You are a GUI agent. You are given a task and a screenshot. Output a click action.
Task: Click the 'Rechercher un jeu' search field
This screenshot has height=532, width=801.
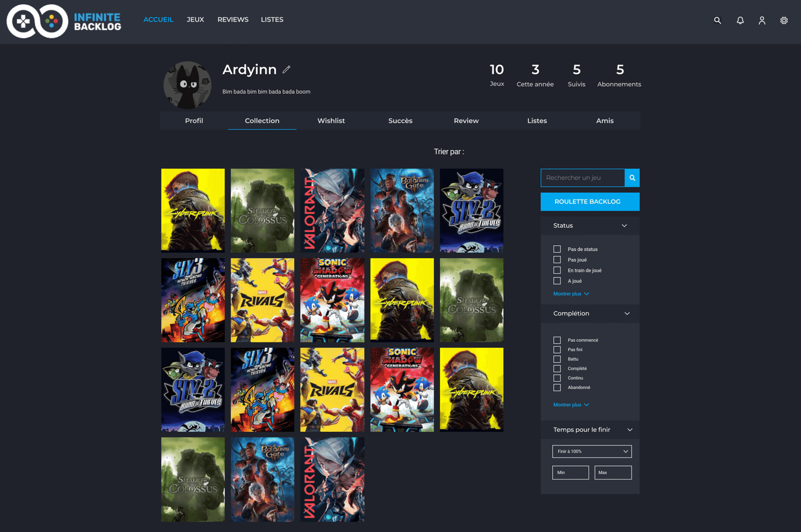[x=583, y=178]
